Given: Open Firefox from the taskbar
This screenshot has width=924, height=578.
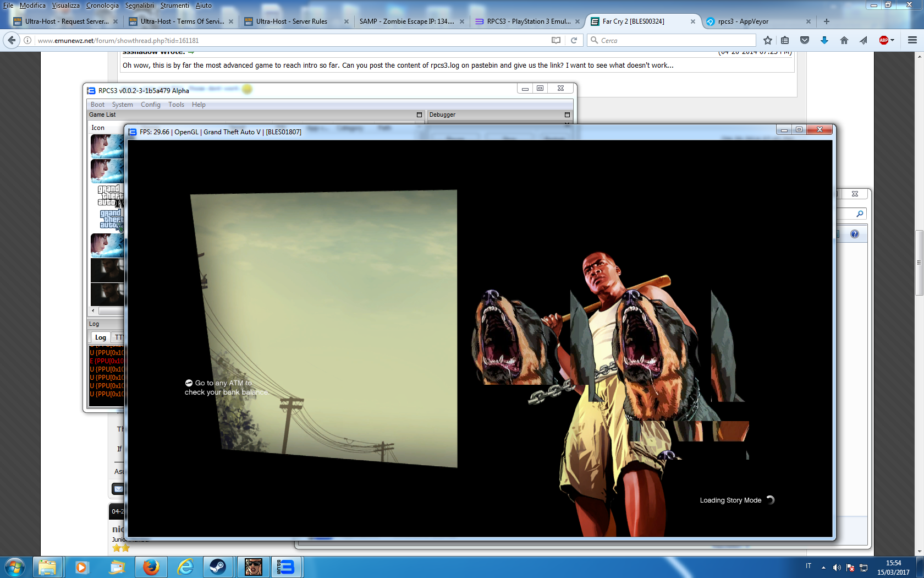Looking at the screenshot, I should [x=151, y=567].
